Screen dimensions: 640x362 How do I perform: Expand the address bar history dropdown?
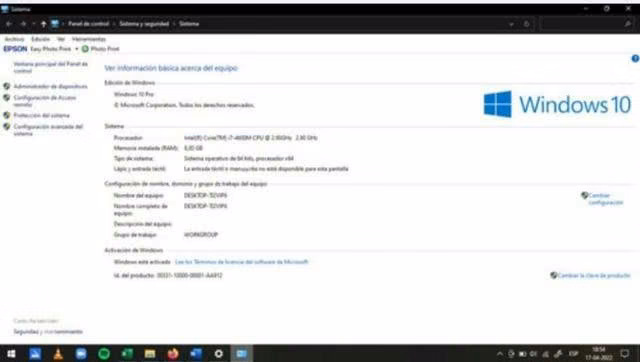[511, 24]
